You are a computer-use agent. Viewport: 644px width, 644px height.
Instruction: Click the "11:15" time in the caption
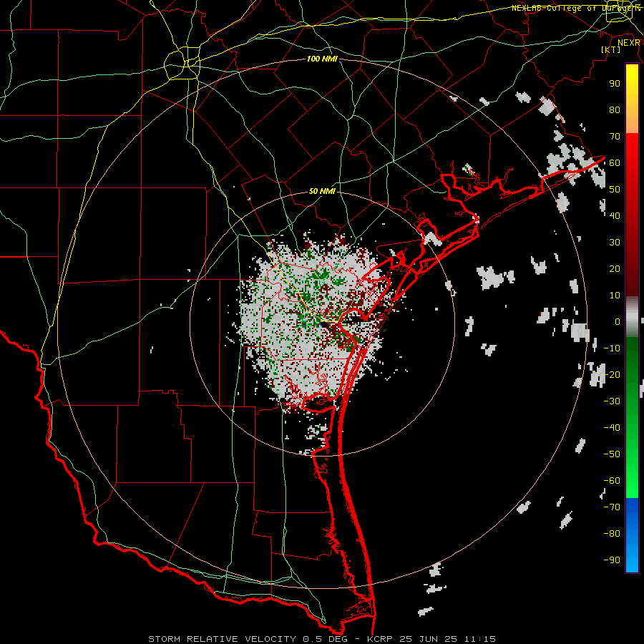coord(479,639)
